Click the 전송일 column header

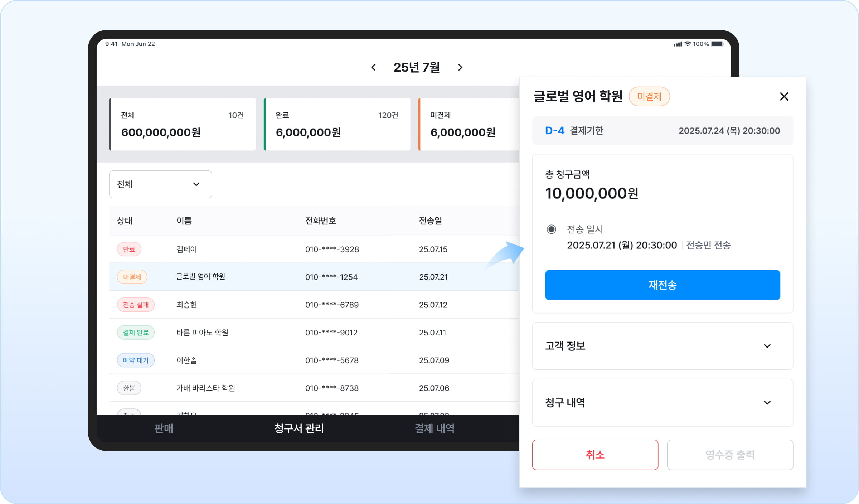coord(431,220)
